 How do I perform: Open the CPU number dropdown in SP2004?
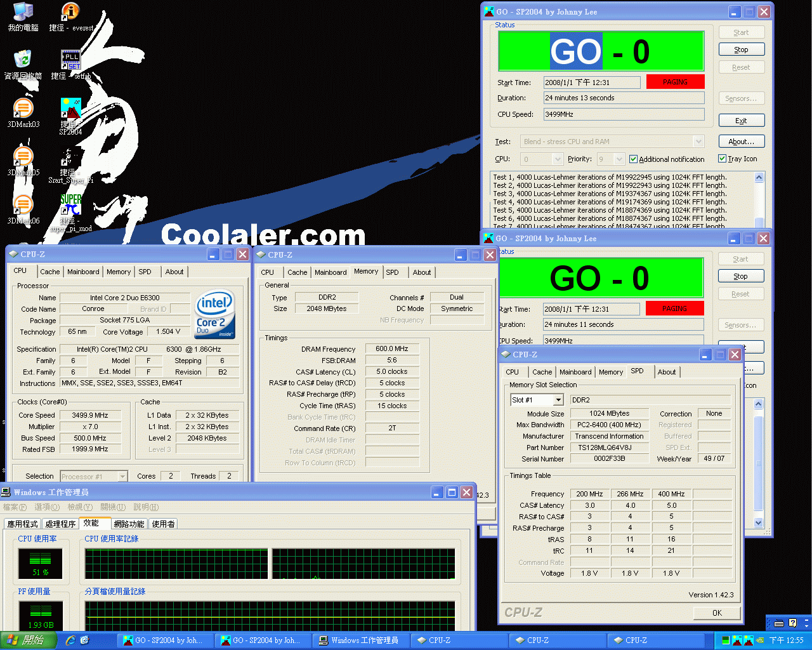click(558, 159)
